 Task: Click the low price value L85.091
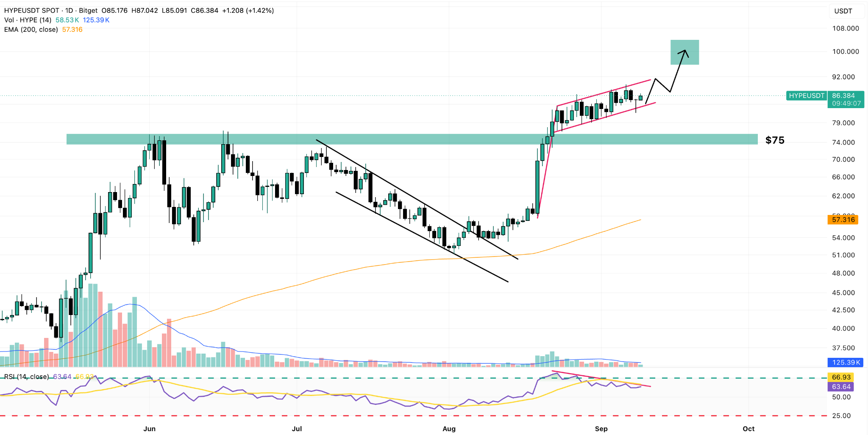pyautogui.click(x=174, y=11)
